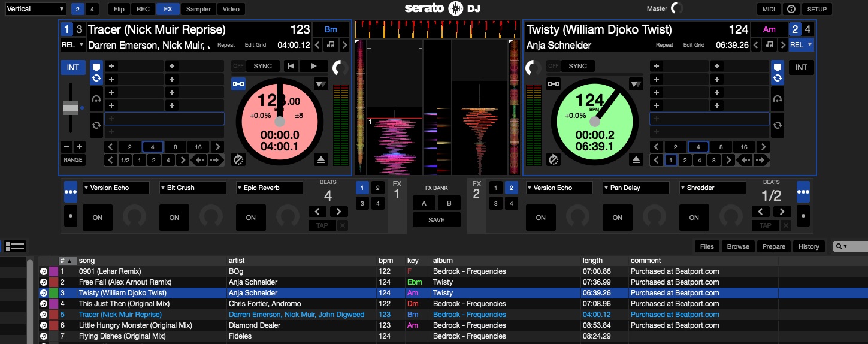The image size is (868, 344).
Task: Adjust left deck pitch slider handle
Action: pyautogui.click(x=71, y=108)
